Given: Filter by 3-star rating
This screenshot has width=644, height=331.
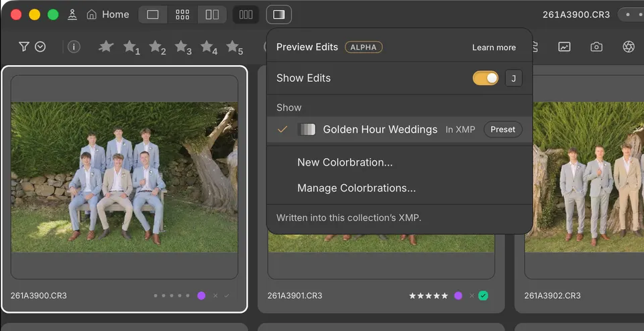Looking at the screenshot, I should pyautogui.click(x=182, y=47).
